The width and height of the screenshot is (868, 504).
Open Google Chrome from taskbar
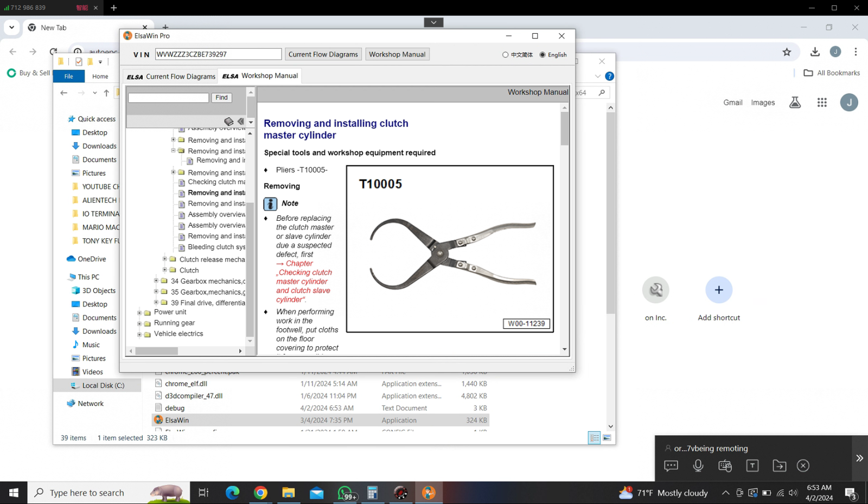[260, 493]
